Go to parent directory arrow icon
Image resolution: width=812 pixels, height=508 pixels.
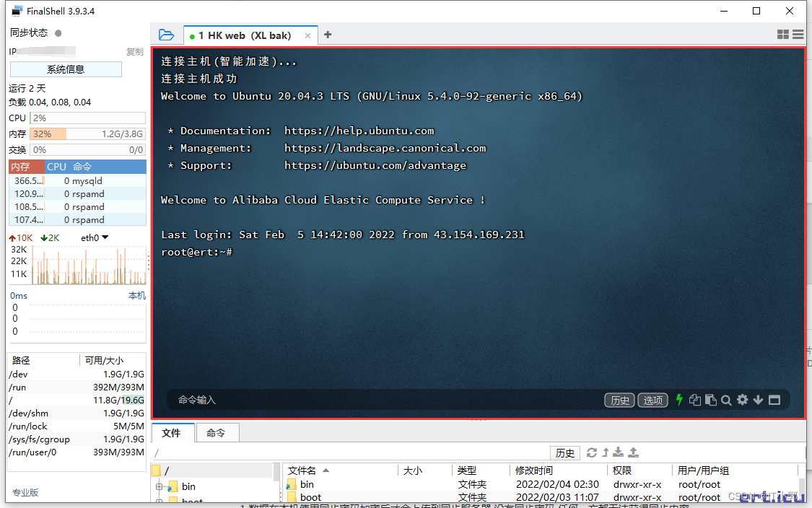coord(605,452)
